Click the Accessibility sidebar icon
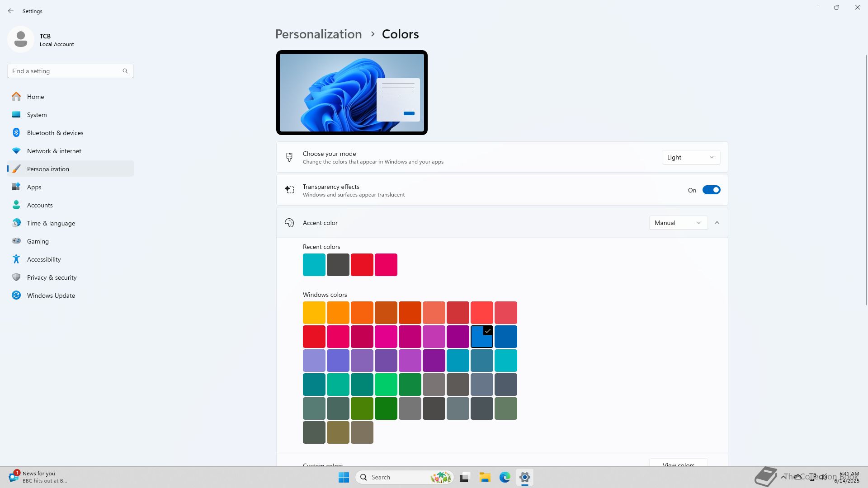This screenshot has width=868, height=488. pos(16,259)
